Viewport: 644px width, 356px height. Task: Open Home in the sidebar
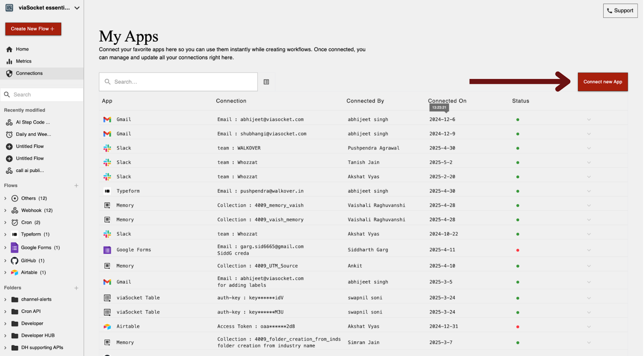coord(22,49)
